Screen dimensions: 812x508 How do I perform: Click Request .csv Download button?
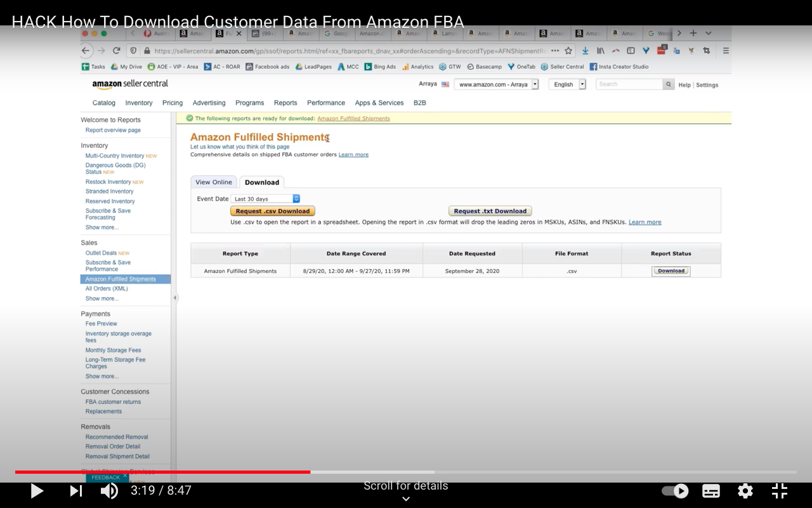(x=273, y=211)
